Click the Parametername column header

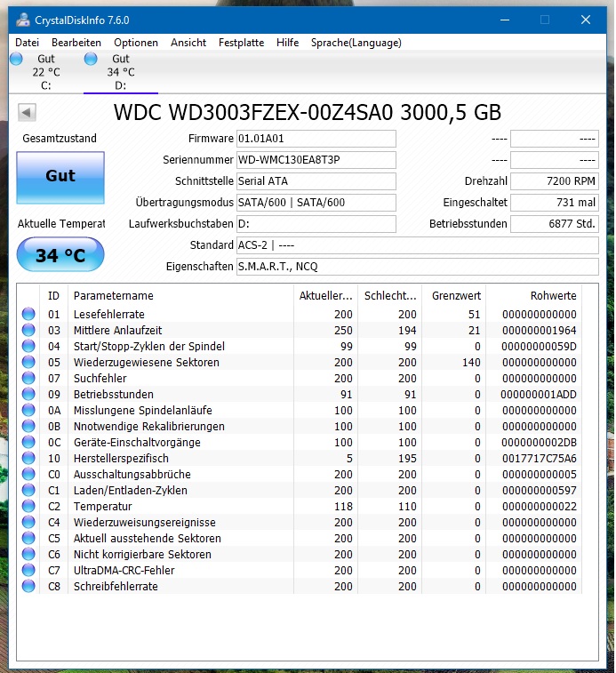tap(180, 295)
